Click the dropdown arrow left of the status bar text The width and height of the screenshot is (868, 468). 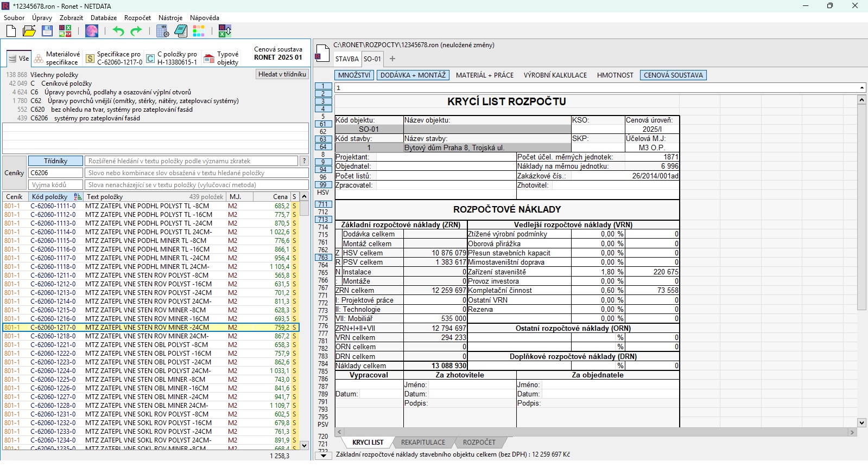(x=324, y=456)
